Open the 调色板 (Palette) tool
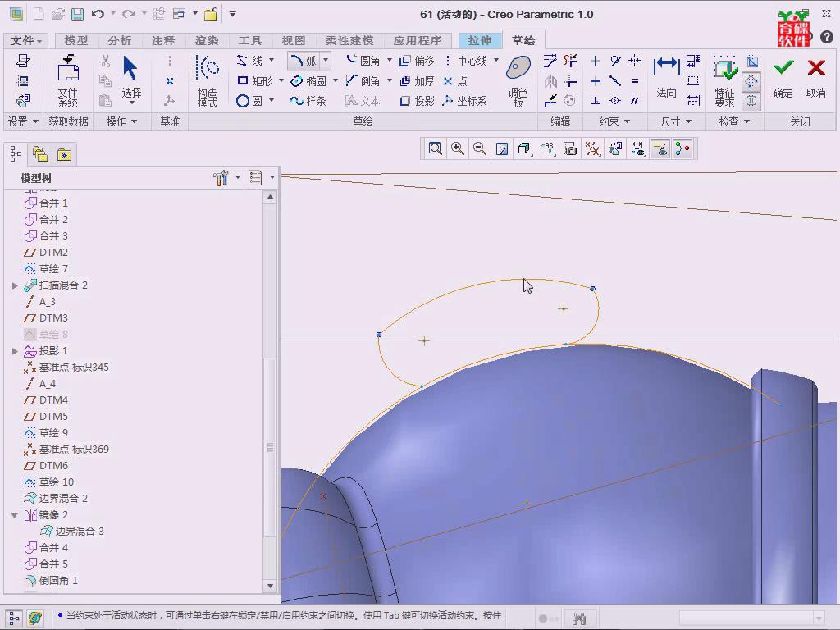Image resolution: width=840 pixels, height=630 pixels. [518, 81]
